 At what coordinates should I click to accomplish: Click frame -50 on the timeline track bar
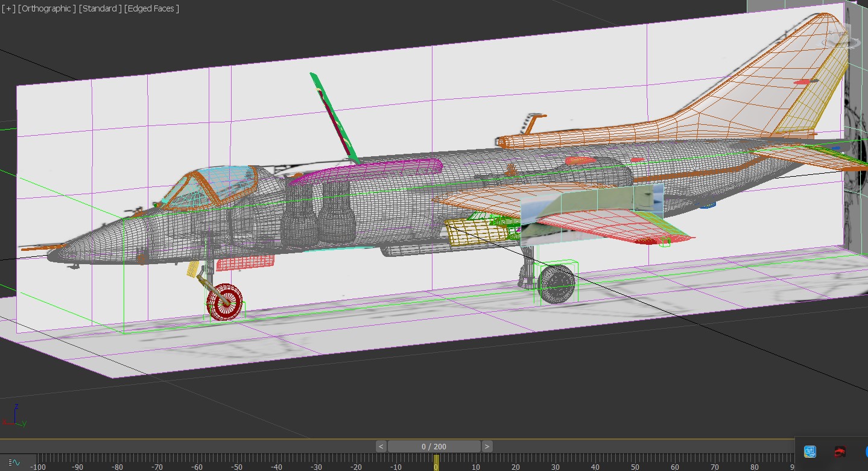coord(236,467)
